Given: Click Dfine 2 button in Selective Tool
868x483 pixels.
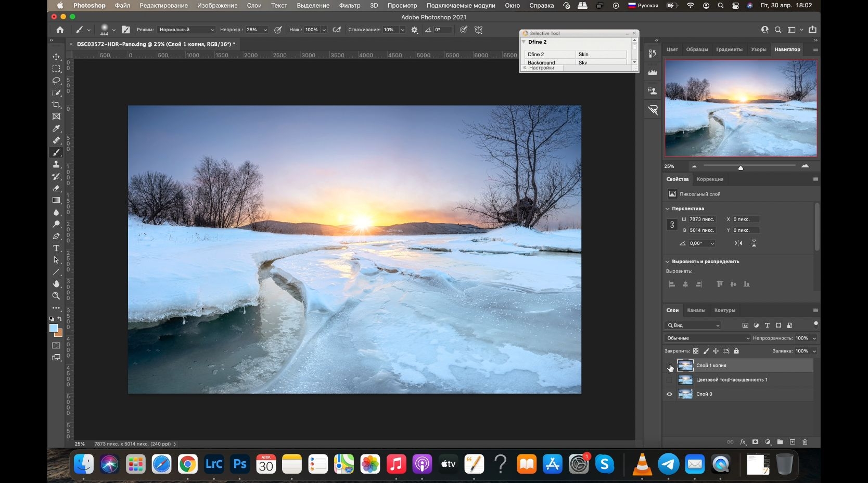Looking at the screenshot, I should [x=550, y=54].
